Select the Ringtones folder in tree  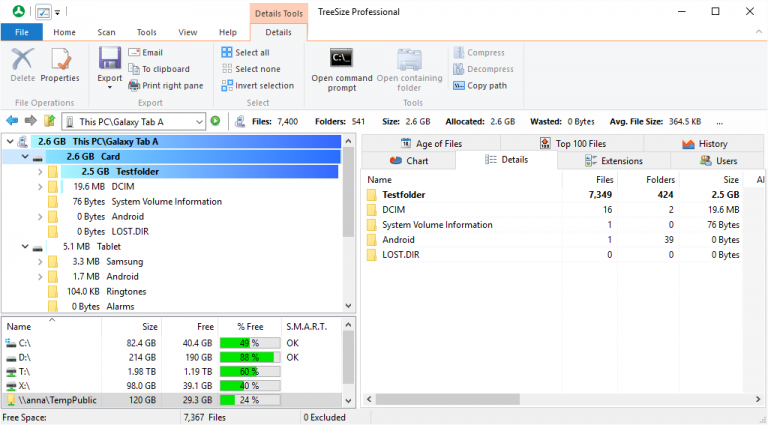(x=126, y=292)
